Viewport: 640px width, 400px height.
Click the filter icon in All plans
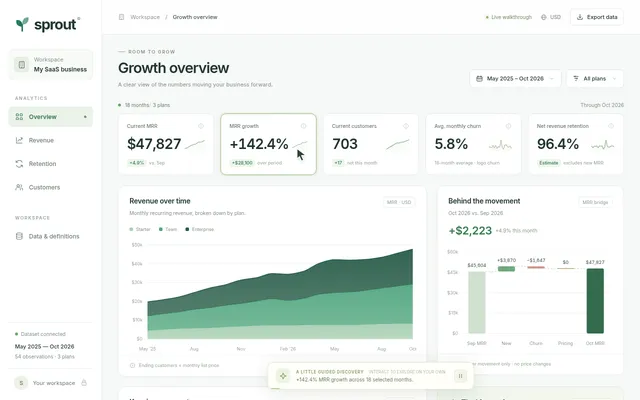576,78
